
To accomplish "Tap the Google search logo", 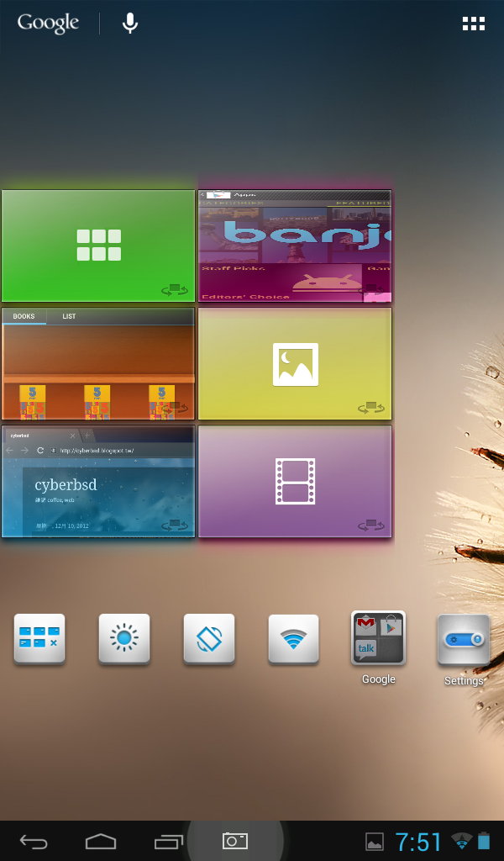I will pos(48,23).
